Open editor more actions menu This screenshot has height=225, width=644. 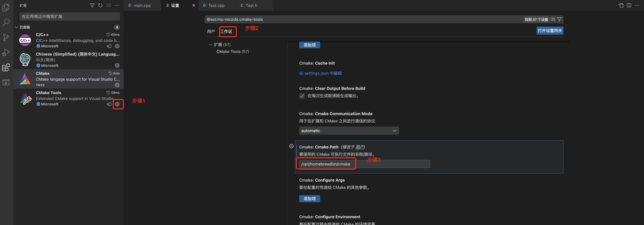637,5
